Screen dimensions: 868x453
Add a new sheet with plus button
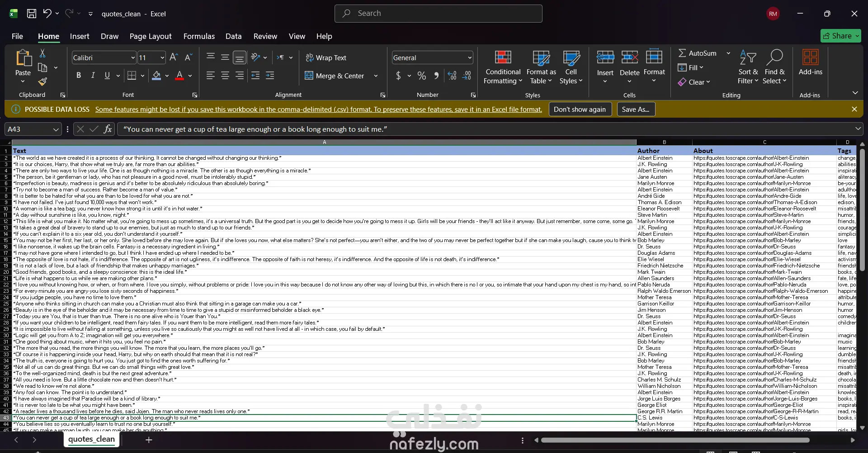(149, 440)
